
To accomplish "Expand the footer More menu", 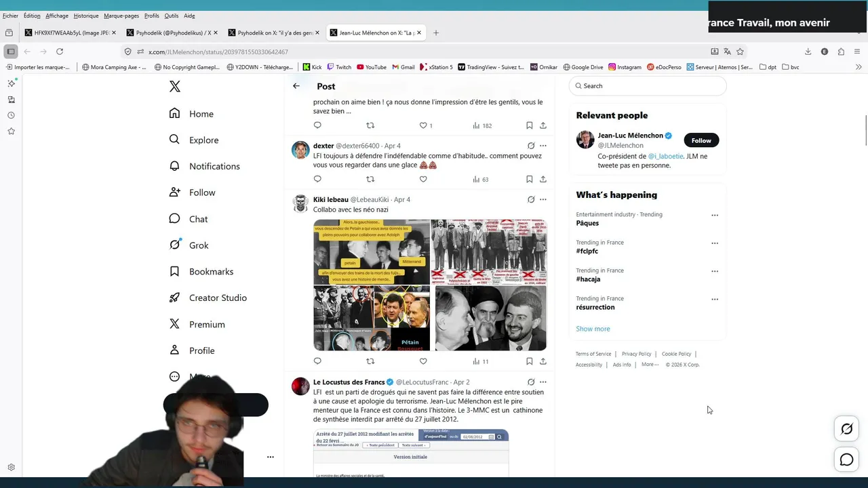I will (x=650, y=364).
